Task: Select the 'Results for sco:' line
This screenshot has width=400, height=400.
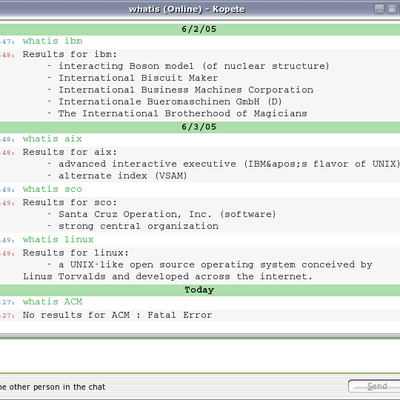Action: coord(70,203)
